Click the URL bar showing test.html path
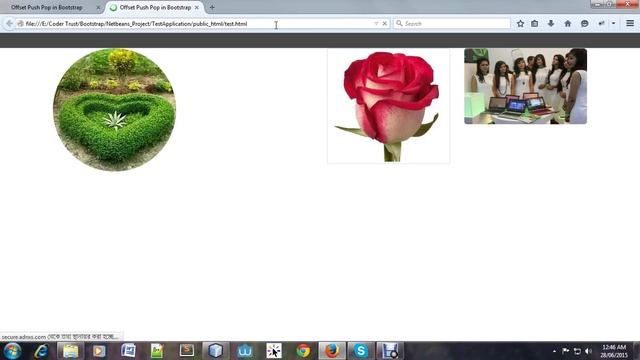This screenshot has width=640, height=360. point(196,24)
